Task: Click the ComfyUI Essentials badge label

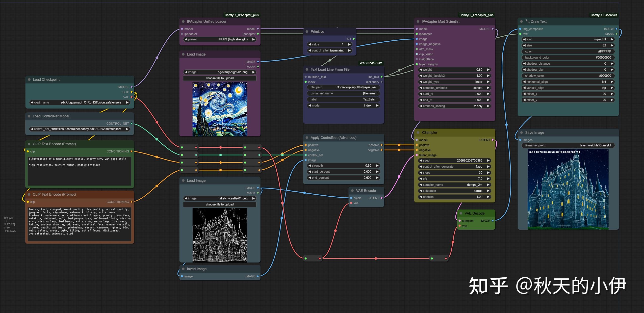Action: tap(604, 15)
